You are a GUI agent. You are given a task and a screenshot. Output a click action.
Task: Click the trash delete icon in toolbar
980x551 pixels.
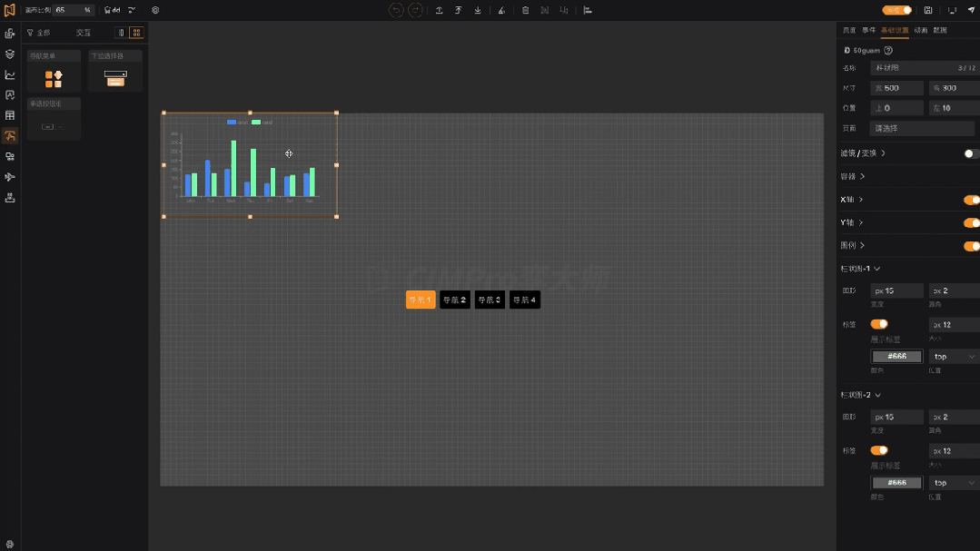pyautogui.click(x=526, y=10)
